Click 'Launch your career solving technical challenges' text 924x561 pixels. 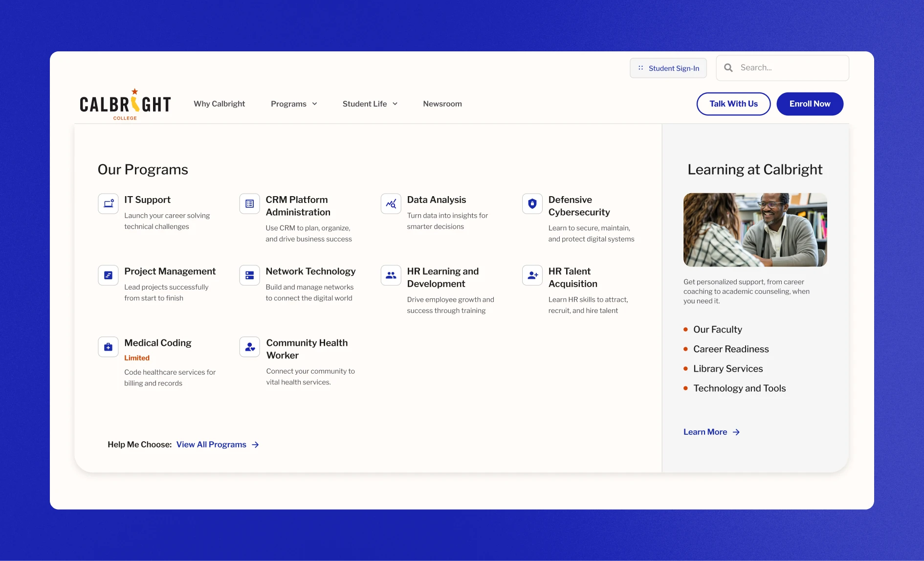coord(167,221)
